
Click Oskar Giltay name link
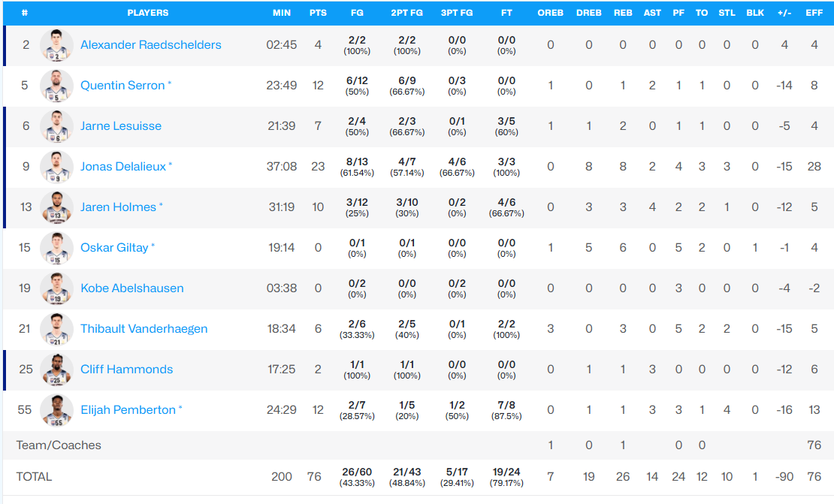tap(114, 248)
